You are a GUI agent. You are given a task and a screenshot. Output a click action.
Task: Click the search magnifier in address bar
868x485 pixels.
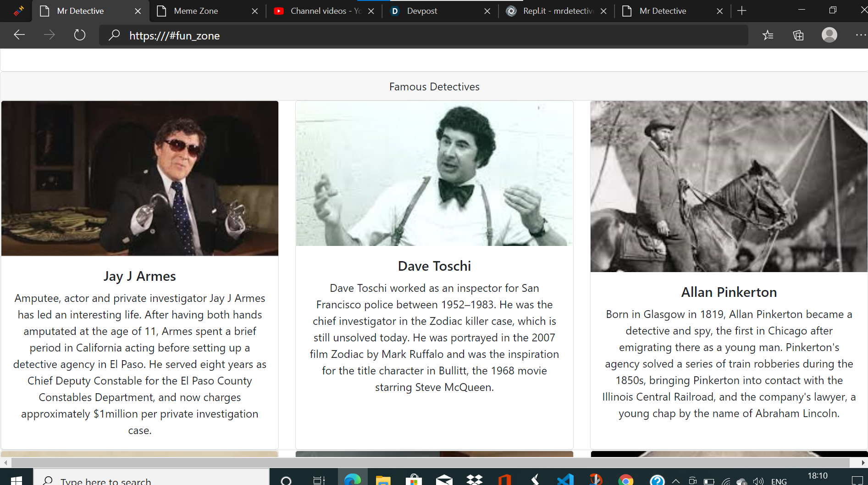click(x=114, y=35)
